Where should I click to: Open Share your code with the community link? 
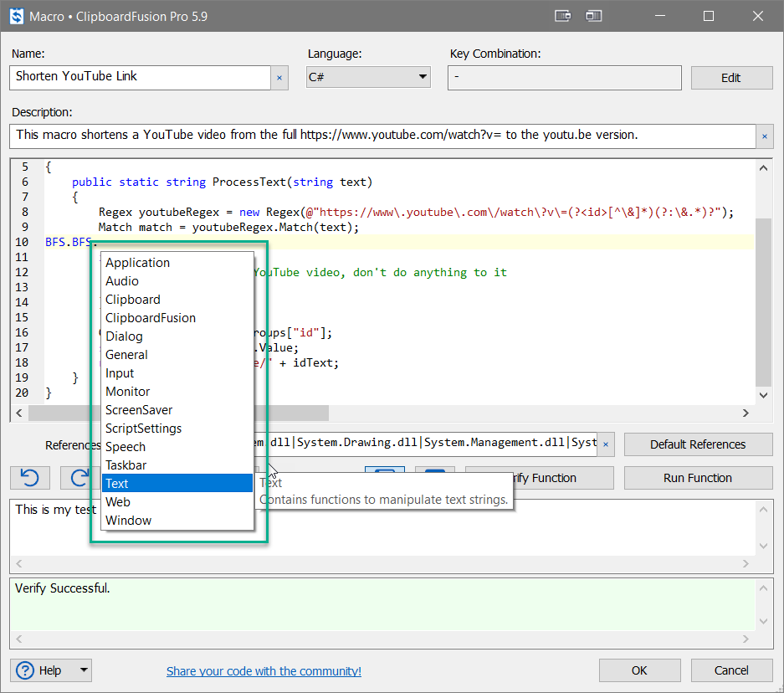point(264,671)
